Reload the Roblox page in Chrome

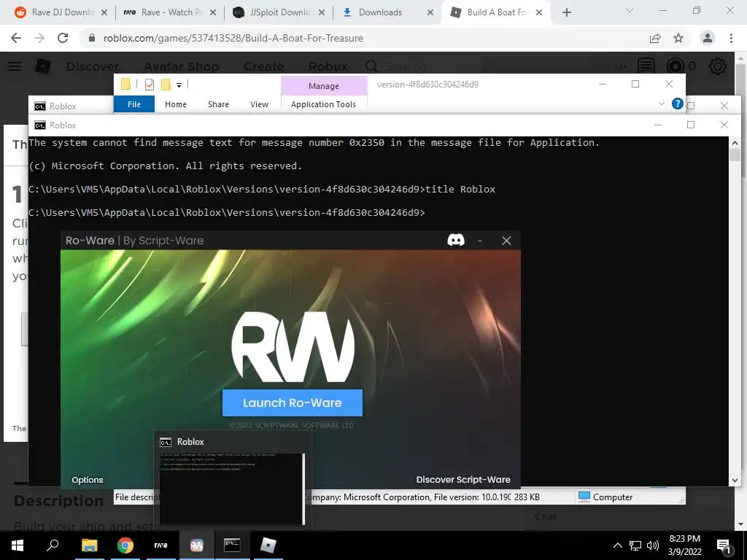click(x=63, y=38)
